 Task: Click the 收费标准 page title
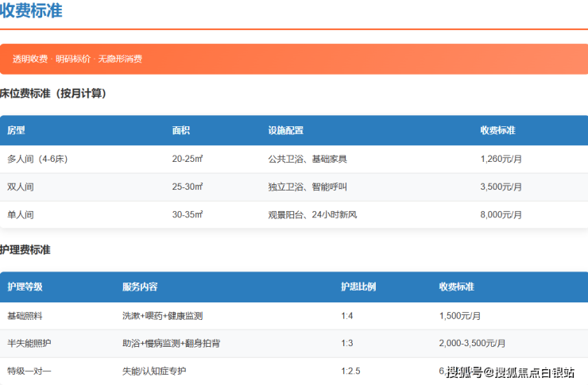click(x=31, y=11)
